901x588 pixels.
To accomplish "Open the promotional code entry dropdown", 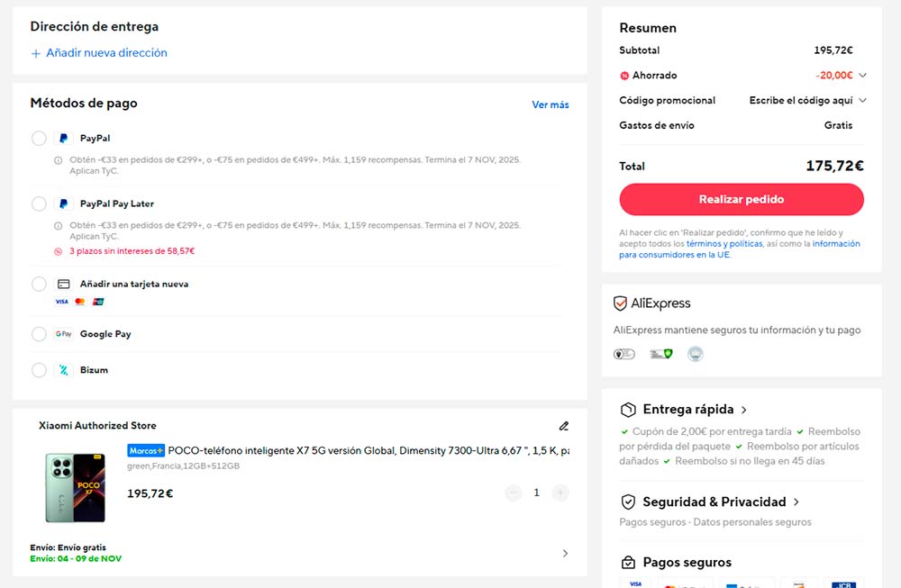I will click(862, 101).
